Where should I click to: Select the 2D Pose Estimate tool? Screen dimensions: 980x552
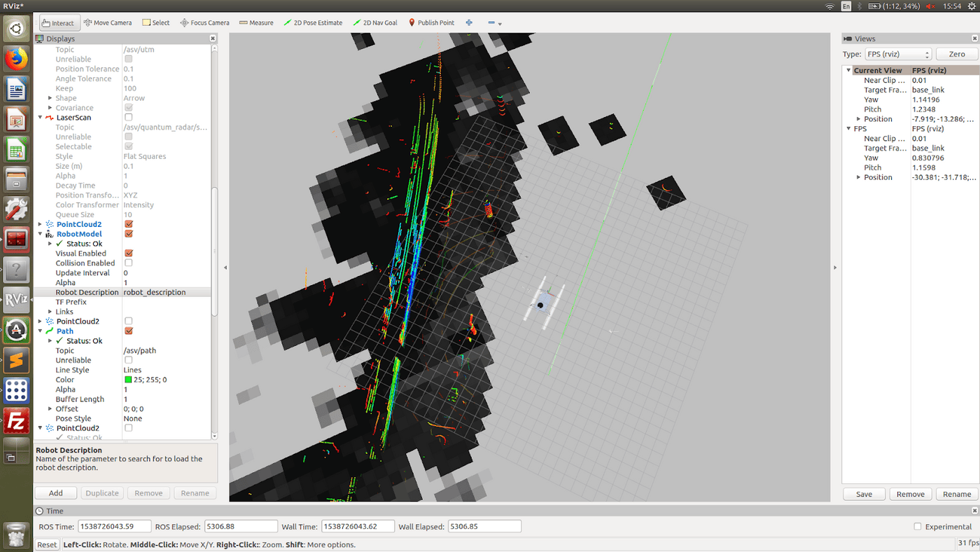click(x=313, y=22)
